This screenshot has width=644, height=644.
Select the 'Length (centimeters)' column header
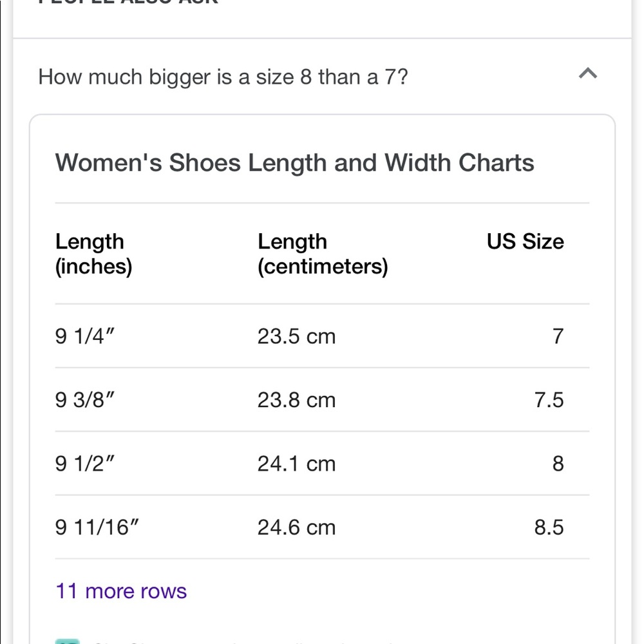pyautogui.click(x=323, y=254)
